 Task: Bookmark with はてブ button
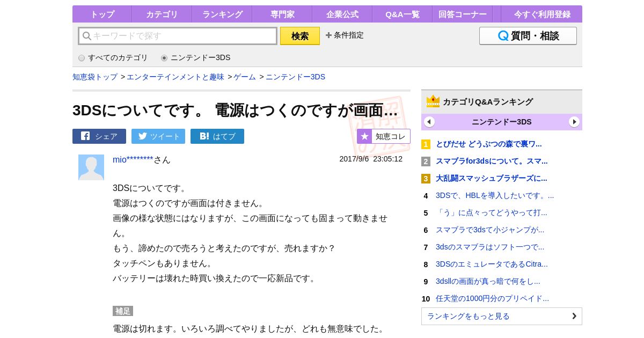point(217,136)
